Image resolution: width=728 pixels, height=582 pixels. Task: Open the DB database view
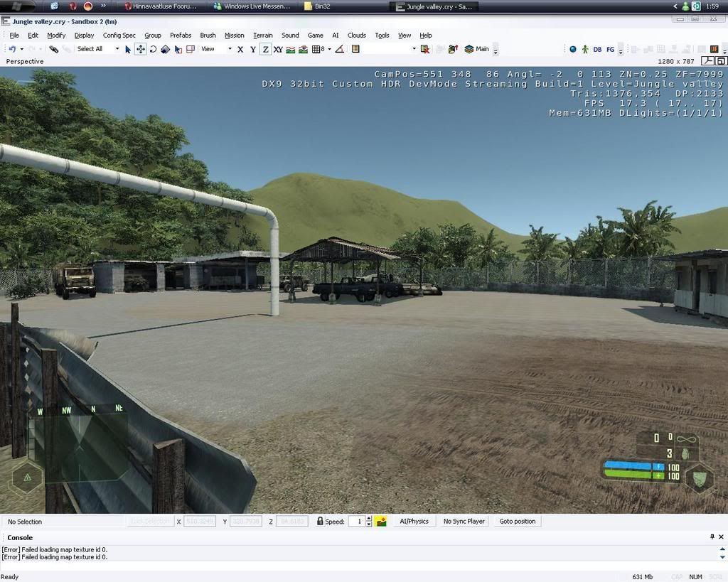[597, 49]
